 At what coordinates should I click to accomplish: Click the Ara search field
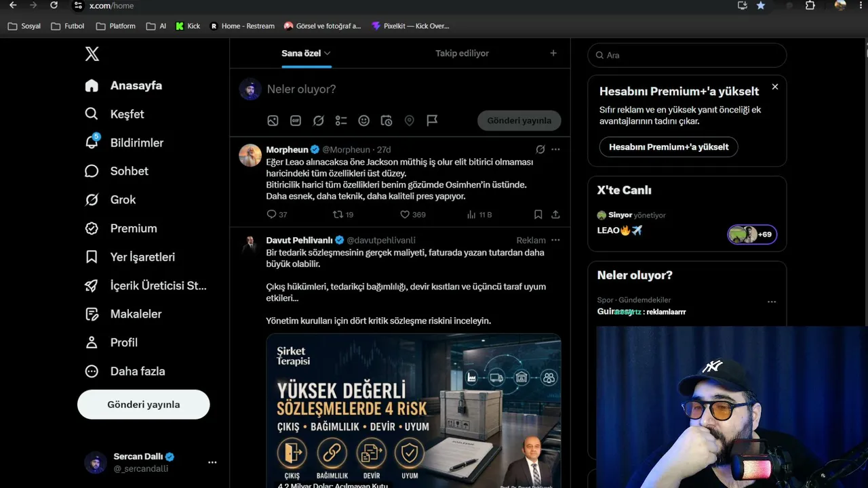coord(687,55)
